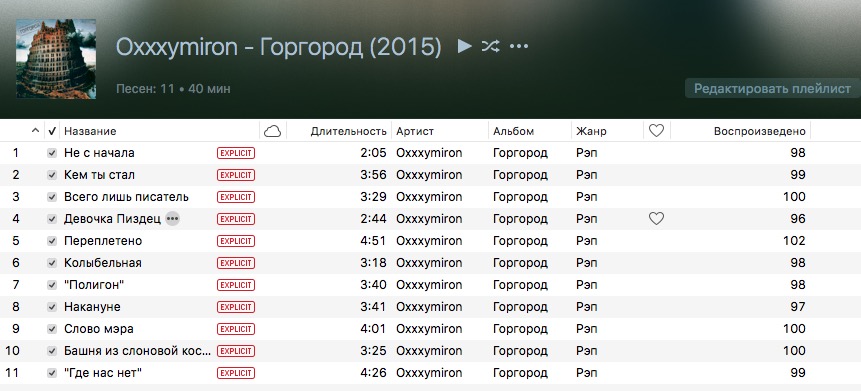Click the EXPLICIT badge on Переплетено
This screenshot has width=861, height=391.
pos(236,241)
